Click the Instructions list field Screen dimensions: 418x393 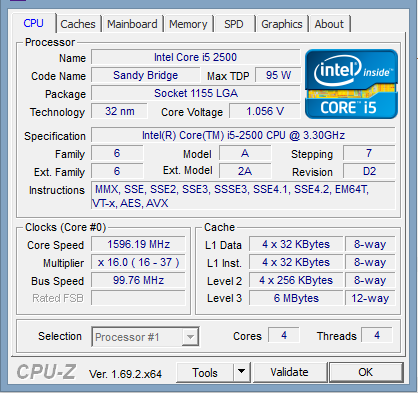pos(243,196)
